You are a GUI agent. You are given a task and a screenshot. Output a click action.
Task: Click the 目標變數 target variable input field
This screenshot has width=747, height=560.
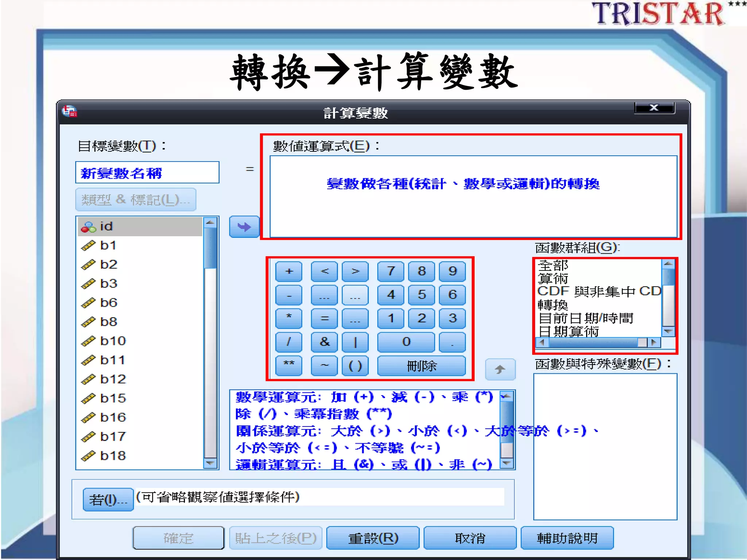tap(147, 172)
